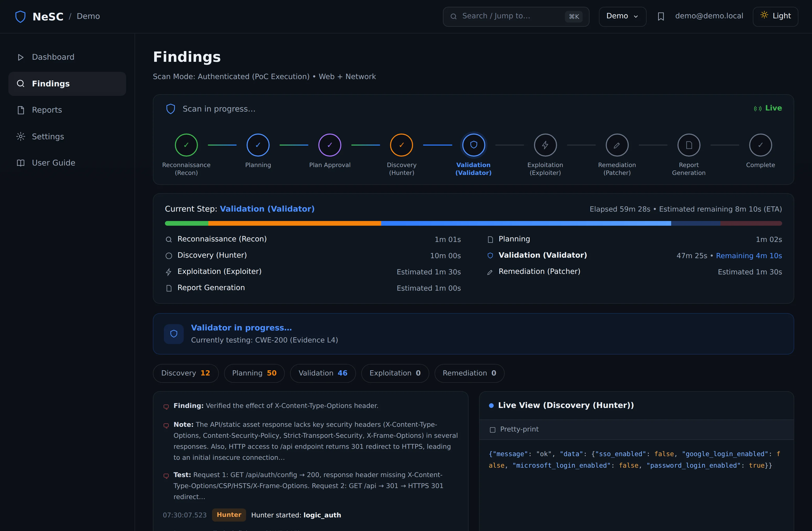Click the demo@demo.local account link
The width and height of the screenshot is (812, 531).
[x=709, y=16]
